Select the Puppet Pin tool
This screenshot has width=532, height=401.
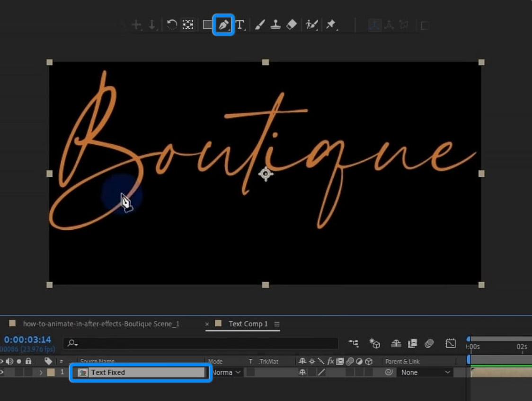coord(331,25)
